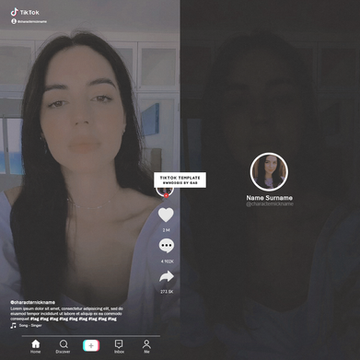Click the TikTok logo at top left
The image size is (360, 360).
click(25, 13)
